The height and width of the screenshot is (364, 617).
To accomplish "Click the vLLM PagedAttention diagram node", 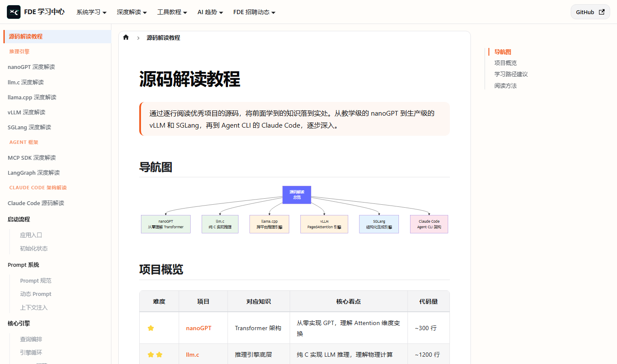I will 324,224.
